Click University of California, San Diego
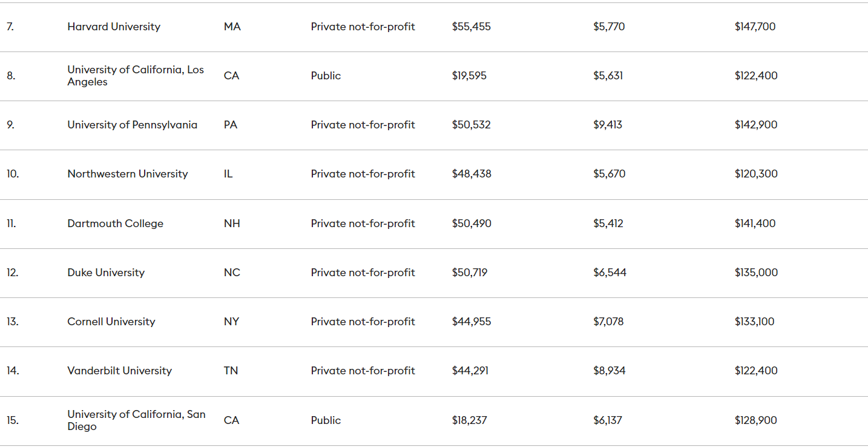 pyautogui.click(x=136, y=420)
